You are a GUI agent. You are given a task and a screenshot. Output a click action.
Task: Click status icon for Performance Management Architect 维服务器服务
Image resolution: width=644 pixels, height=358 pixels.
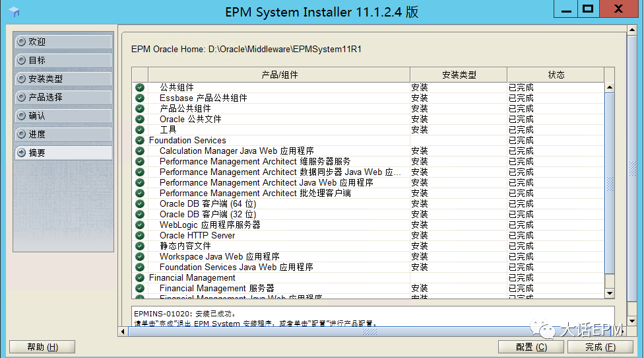(x=140, y=162)
